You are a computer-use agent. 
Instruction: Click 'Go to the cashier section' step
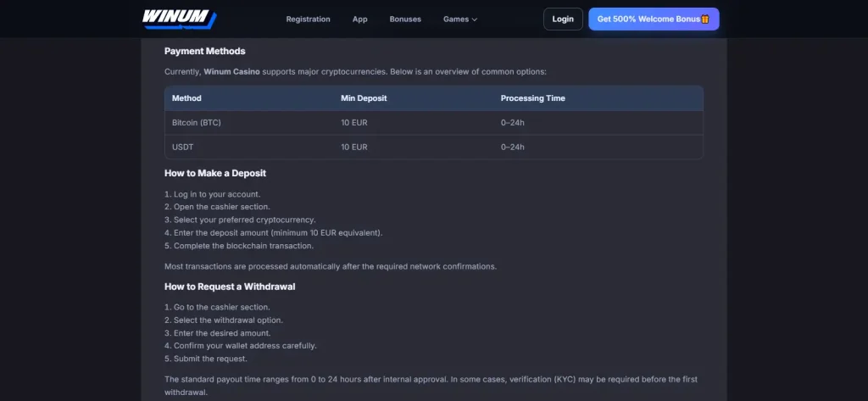[x=217, y=307]
